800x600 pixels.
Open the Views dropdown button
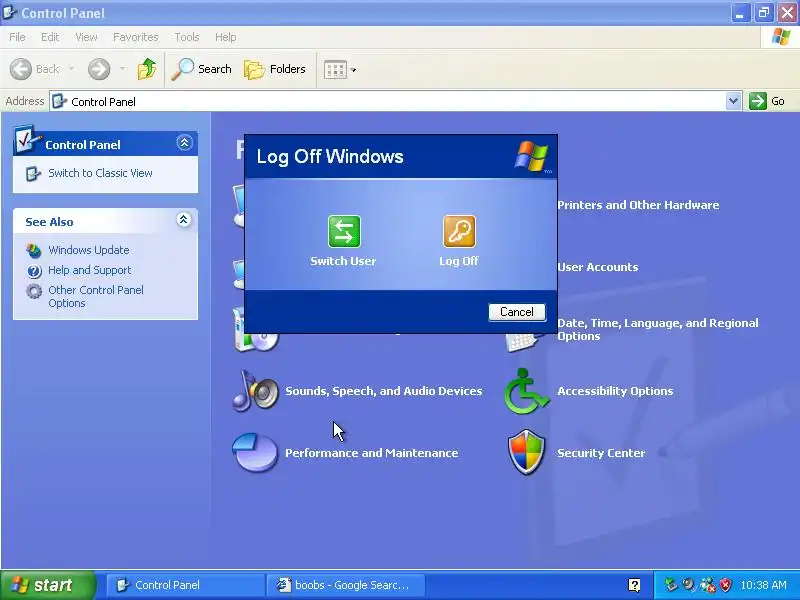point(340,69)
